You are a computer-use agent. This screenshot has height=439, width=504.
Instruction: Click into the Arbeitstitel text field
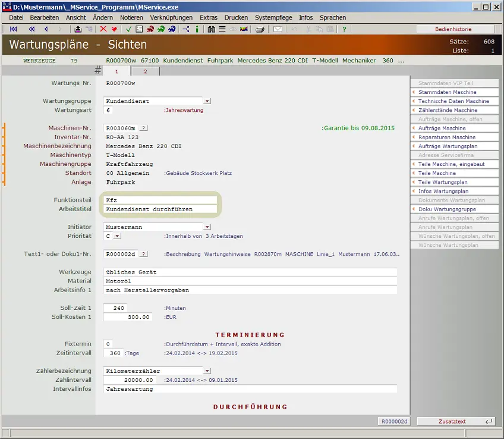[160, 209]
